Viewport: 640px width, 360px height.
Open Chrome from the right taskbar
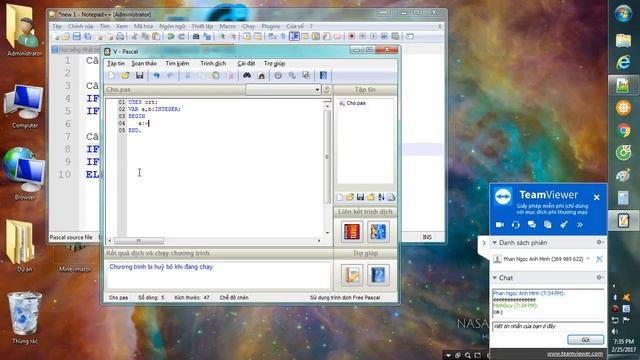624,131
